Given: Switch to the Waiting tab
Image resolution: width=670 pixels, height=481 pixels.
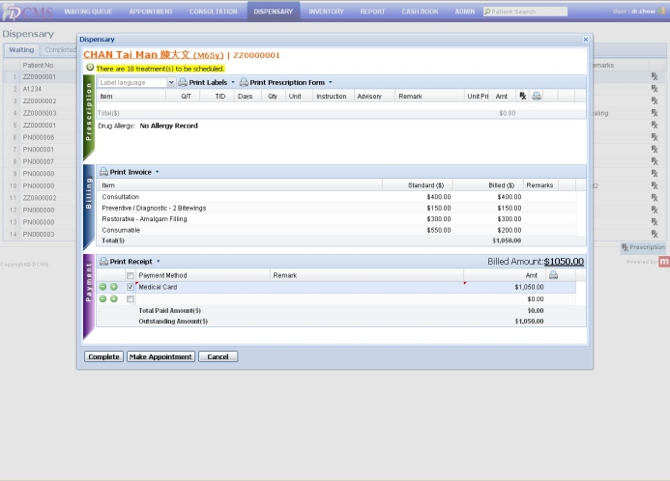Looking at the screenshot, I should coord(21,50).
